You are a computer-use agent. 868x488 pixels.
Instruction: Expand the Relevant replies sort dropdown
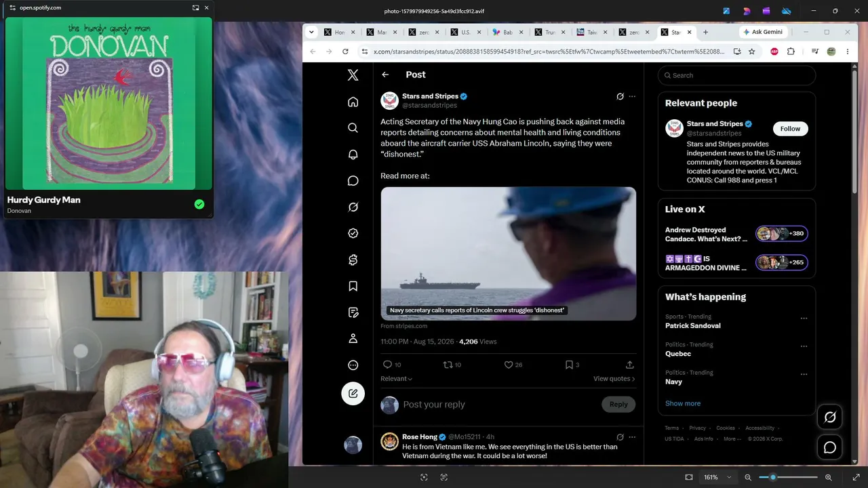pyautogui.click(x=397, y=379)
